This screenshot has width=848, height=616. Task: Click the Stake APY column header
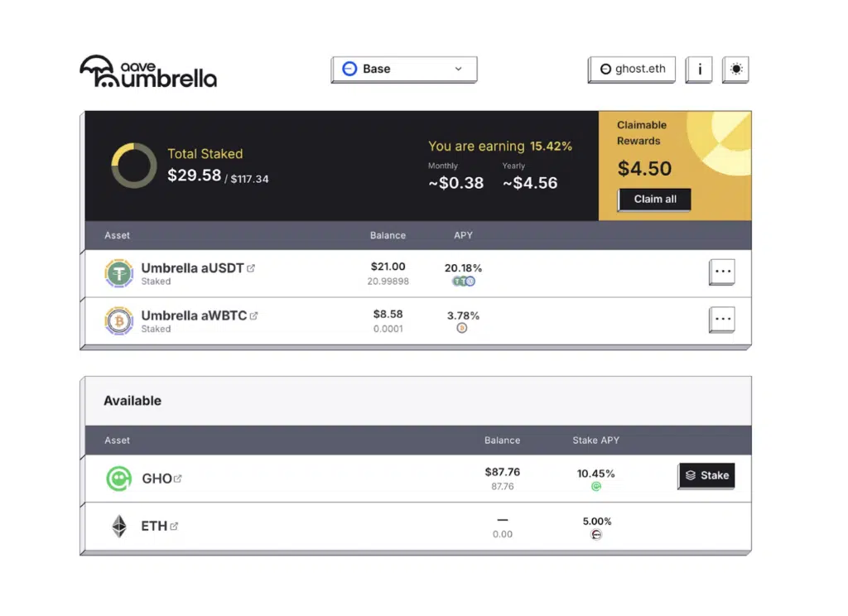click(595, 440)
